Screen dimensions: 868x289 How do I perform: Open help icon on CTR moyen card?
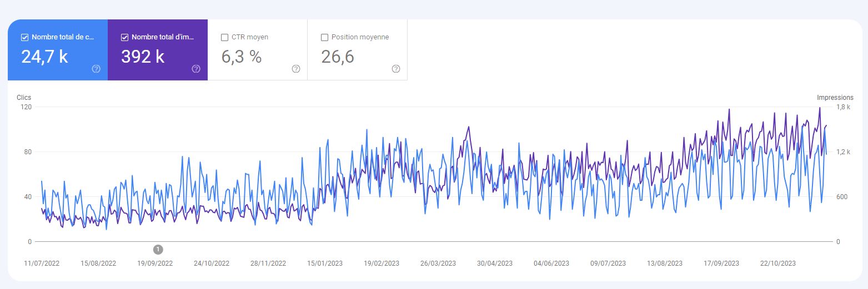coord(296,69)
